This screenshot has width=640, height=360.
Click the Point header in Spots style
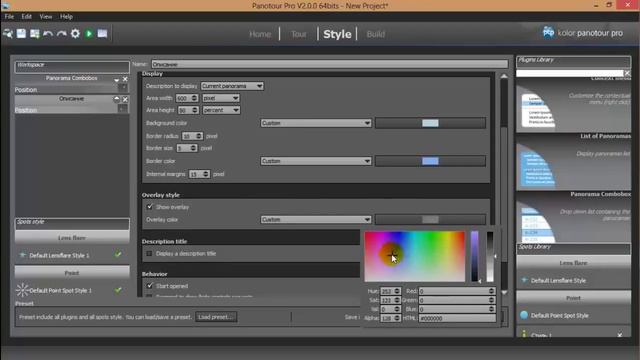(x=72, y=273)
